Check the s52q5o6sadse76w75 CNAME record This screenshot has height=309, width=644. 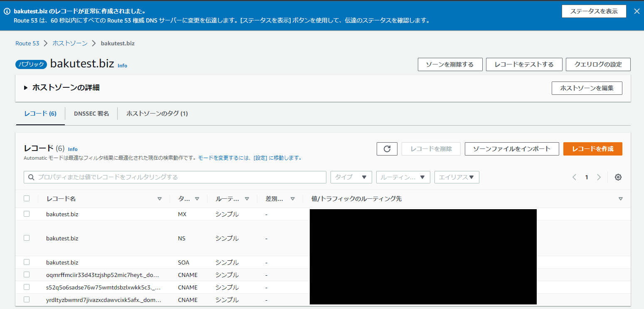click(x=27, y=287)
